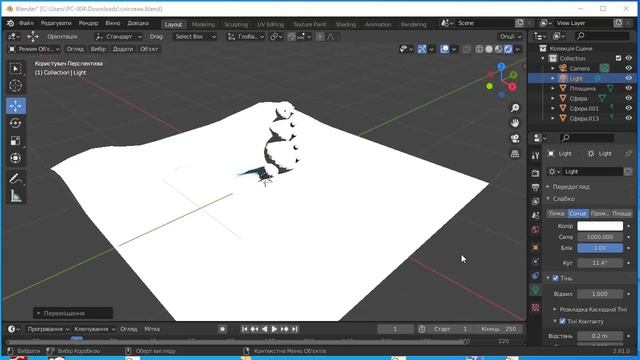
Task: Hide Сфера.001 with its eye icon
Action: point(629,108)
